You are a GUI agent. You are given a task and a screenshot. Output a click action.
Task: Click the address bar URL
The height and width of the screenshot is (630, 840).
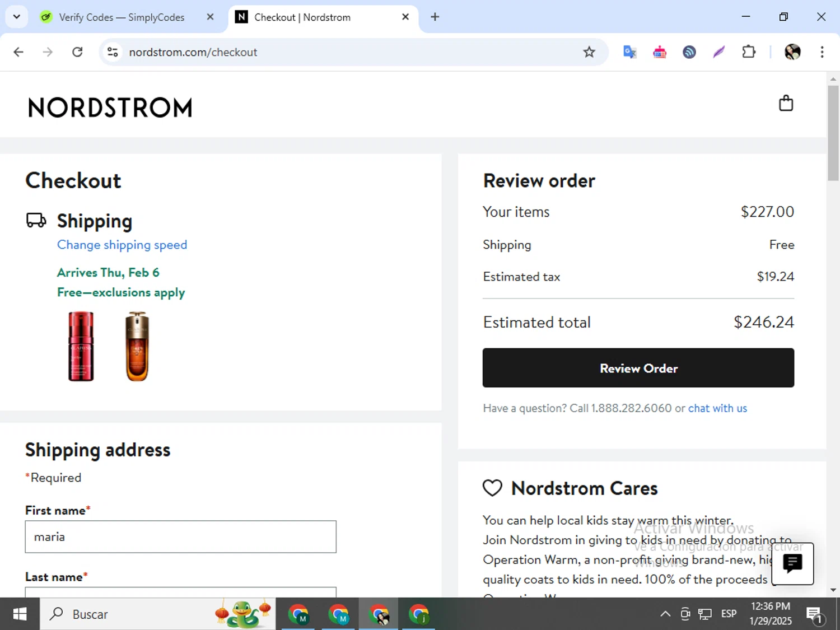click(193, 52)
